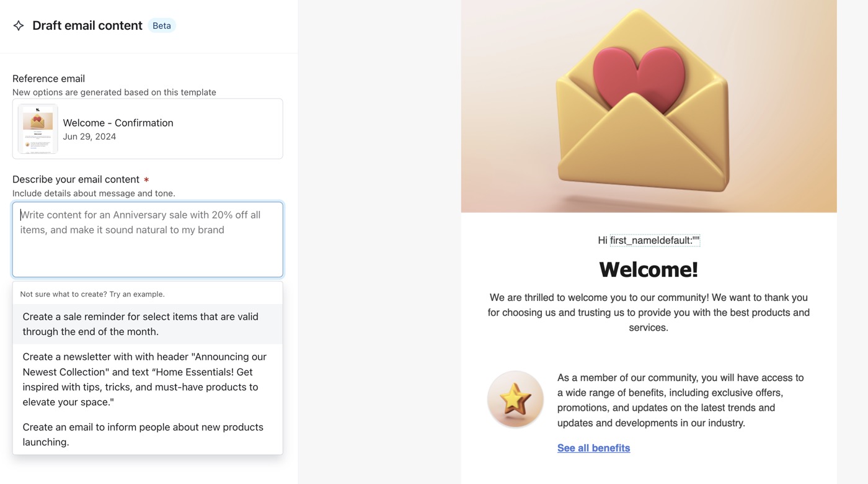868x484 pixels.
Task: Click the sparkle icon beside Draft email content
Action: pyautogui.click(x=19, y=25)
